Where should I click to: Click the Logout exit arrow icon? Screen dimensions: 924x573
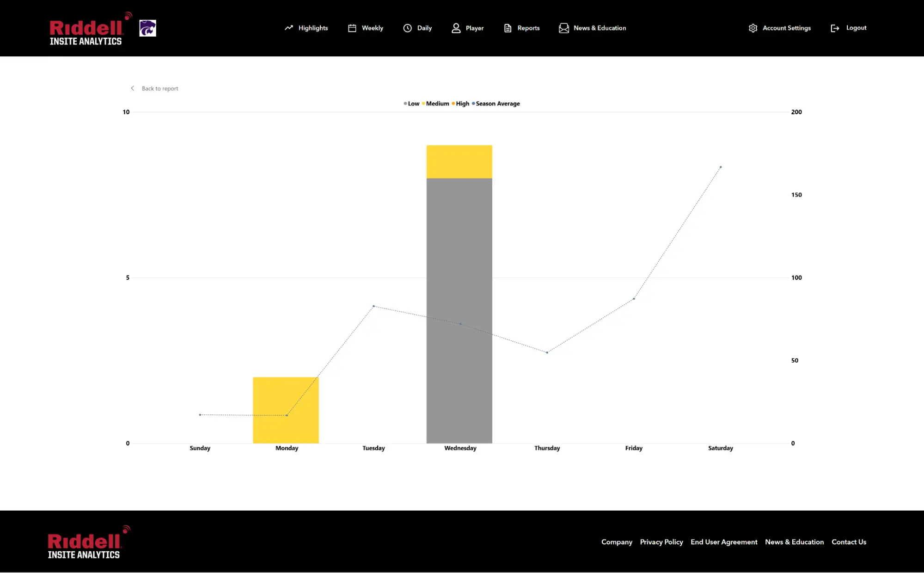tap(835, 28)
